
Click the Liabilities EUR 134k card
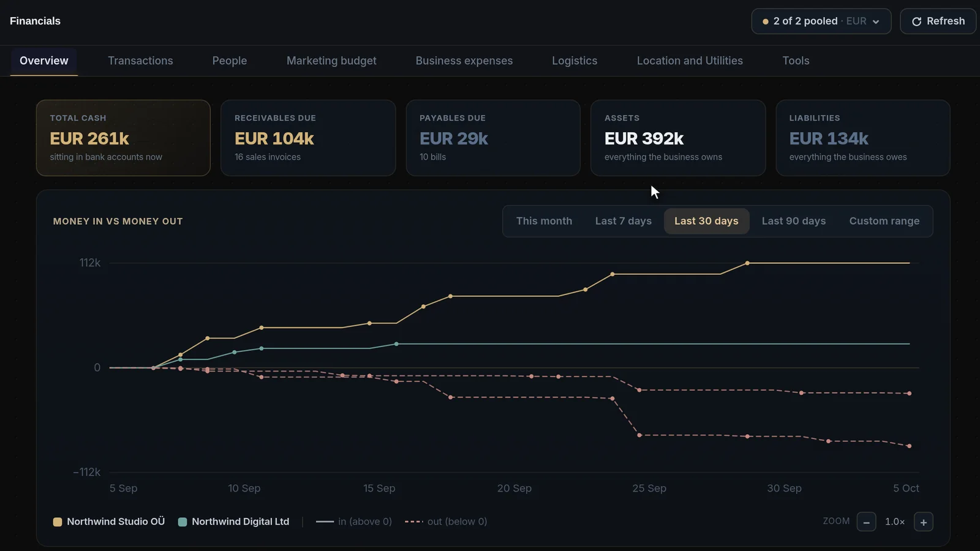click(863, 138)
